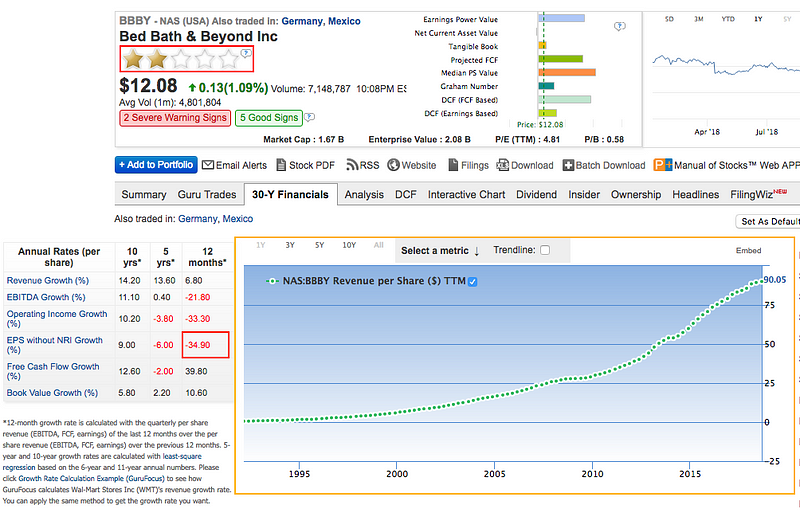The width and height of the screenshot is (800, 512).
Task: Open the FilingWiz tab
Action: click(x=758, y=194)
